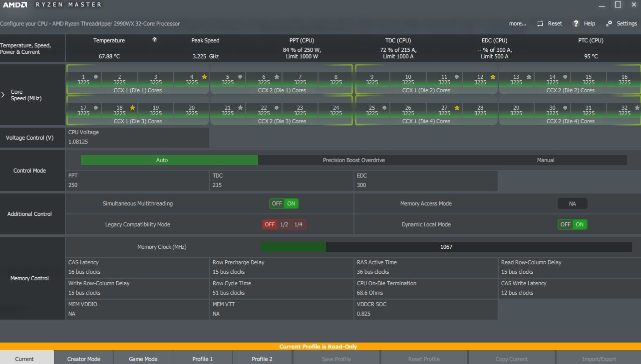Set Legacy Compatibility Mode to 1/2
Image resolution: width=641 pixels, height=364 pixels.
pyautogui.click(x=284, y=224)
